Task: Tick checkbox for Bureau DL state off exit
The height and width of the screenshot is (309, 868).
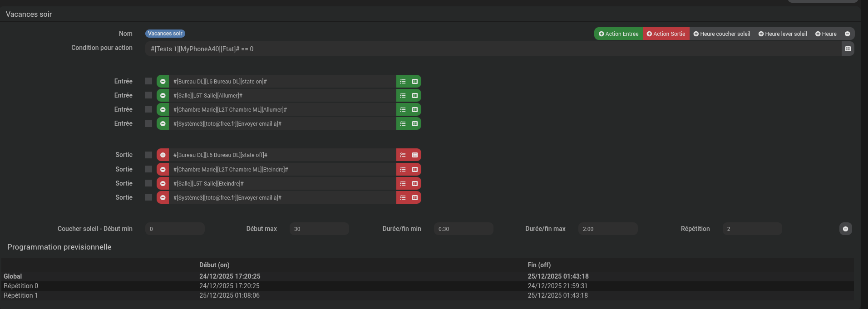Action: click(148, 155)
